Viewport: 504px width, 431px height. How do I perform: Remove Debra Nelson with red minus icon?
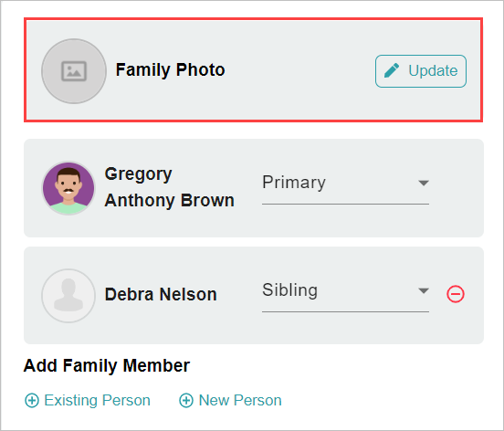pyautogui.click(x=455, y=294)
